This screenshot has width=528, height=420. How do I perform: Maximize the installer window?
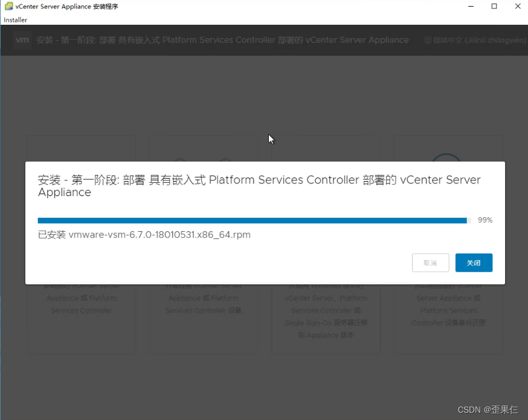[494, 6]
